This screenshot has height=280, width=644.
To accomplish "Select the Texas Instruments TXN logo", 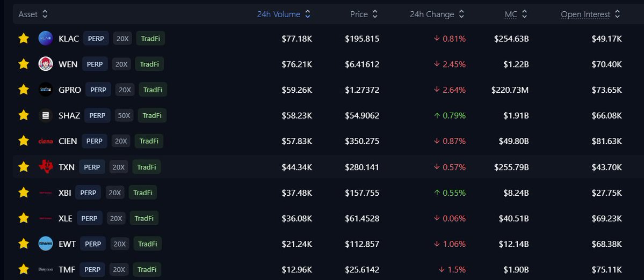I will click(x=46, y=167).
